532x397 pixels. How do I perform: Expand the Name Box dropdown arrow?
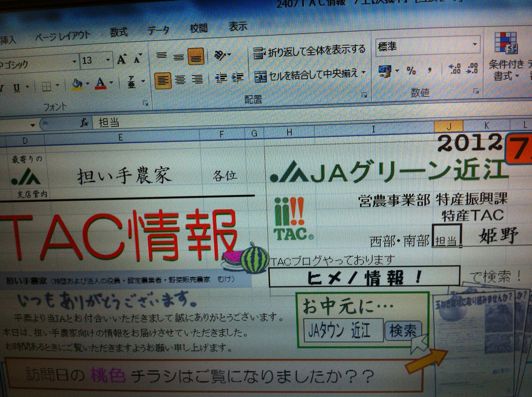click(33, 126)
